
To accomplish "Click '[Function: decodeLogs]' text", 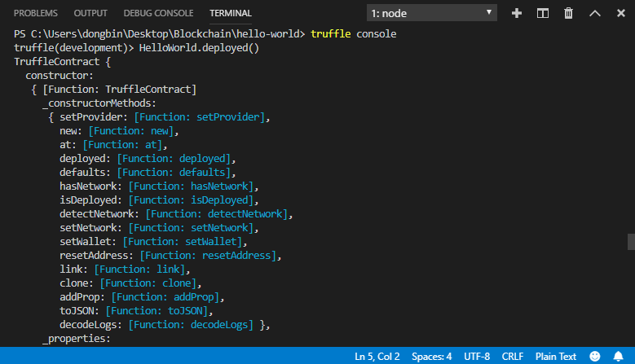I will 191,324.
